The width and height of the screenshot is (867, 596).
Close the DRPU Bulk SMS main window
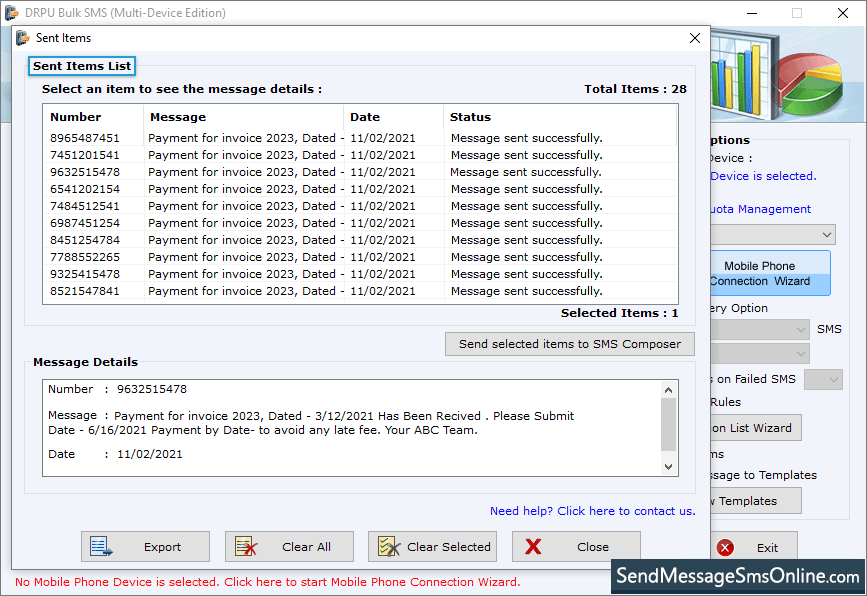(842, 13)
